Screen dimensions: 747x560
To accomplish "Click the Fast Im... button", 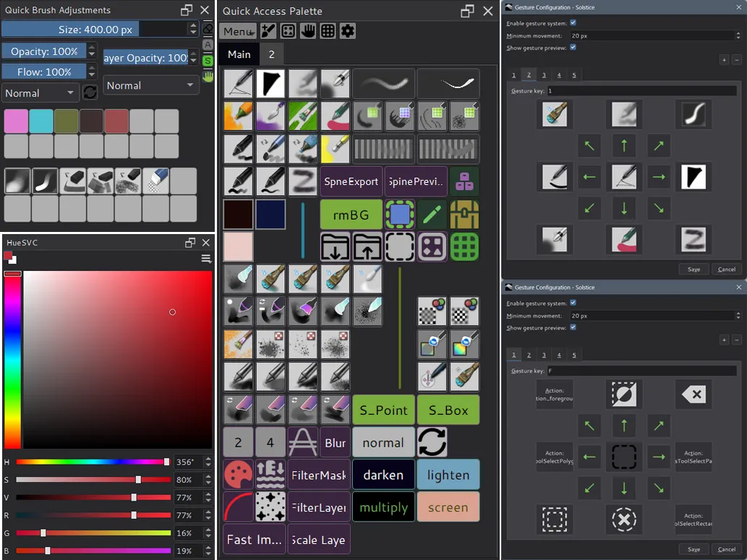I will [x=254, y=540].
